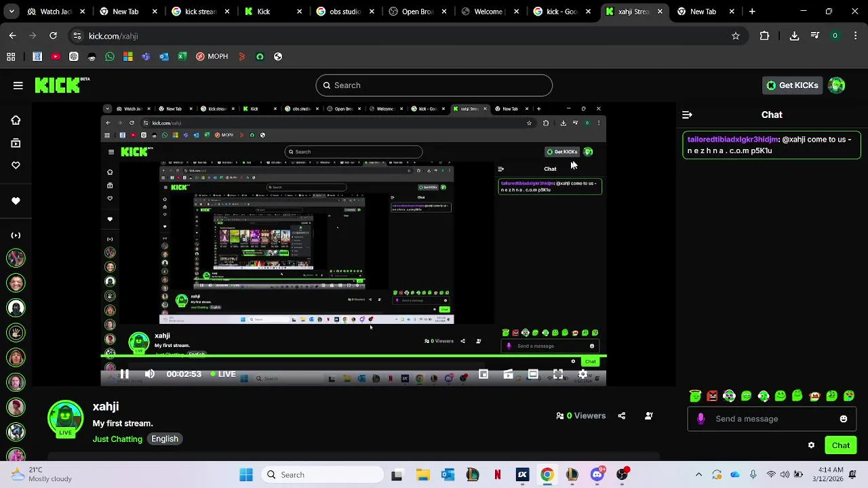The image size is (868, 488).
Task: Open Windows Start menu
Action: point(246,475)
